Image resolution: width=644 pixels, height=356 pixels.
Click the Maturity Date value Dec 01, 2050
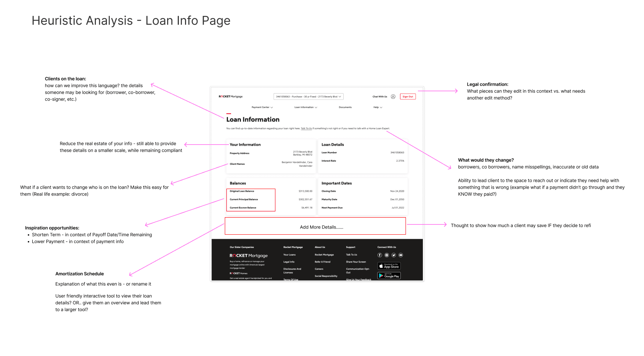tap(397, 199)
